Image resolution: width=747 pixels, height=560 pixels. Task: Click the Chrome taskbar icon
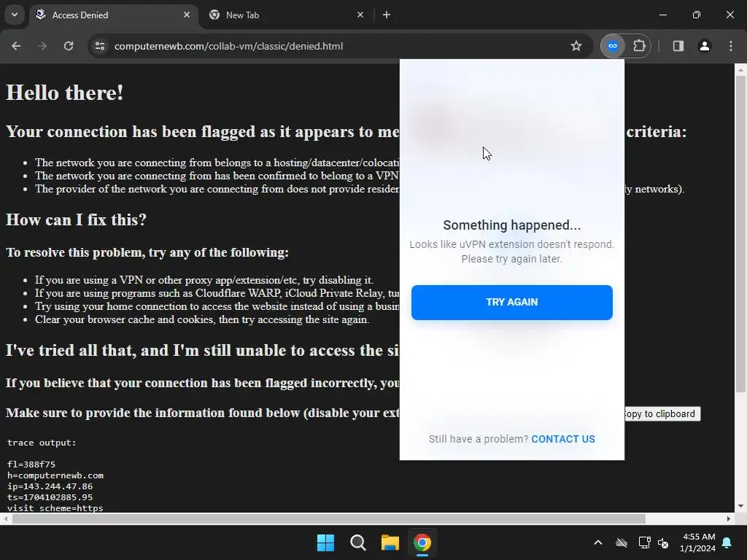pos(422,542)
